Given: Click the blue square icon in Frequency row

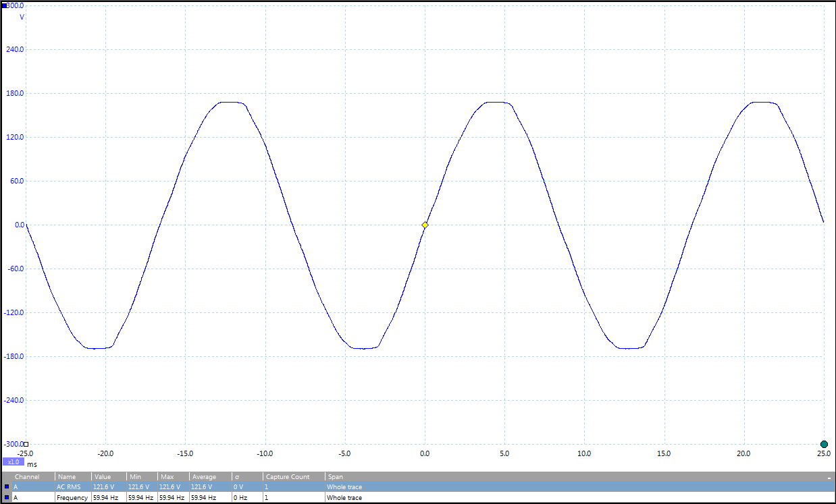Looking at the screenshot, I should point(7,498).
